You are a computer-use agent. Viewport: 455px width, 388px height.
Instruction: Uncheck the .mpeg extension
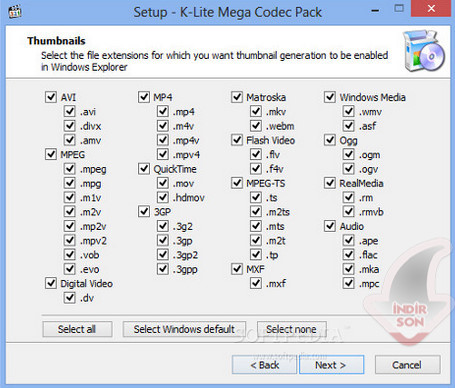coord(70,169)
